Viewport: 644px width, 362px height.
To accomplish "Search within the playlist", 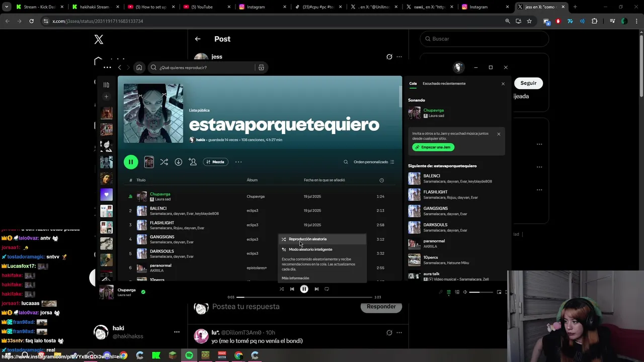I will point(346,162).
